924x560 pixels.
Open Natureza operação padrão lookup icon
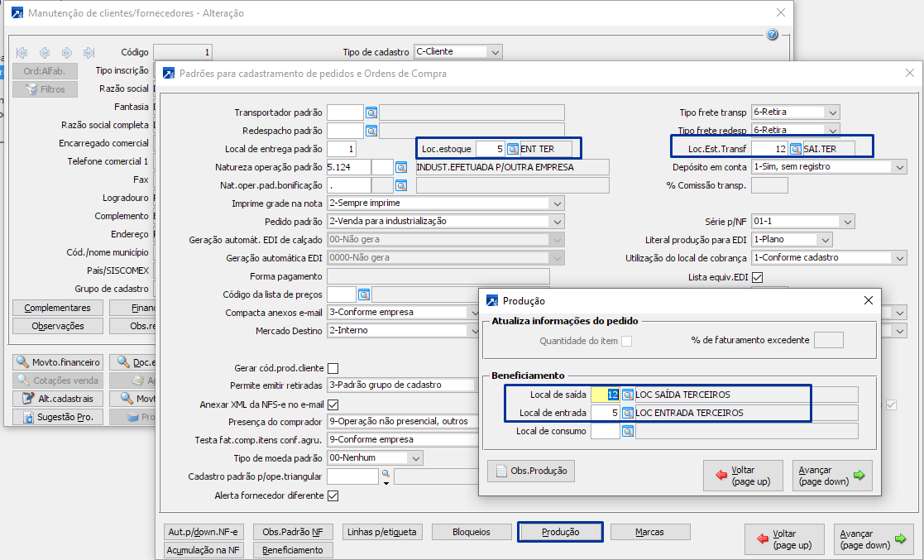click(x=401, y=167)
